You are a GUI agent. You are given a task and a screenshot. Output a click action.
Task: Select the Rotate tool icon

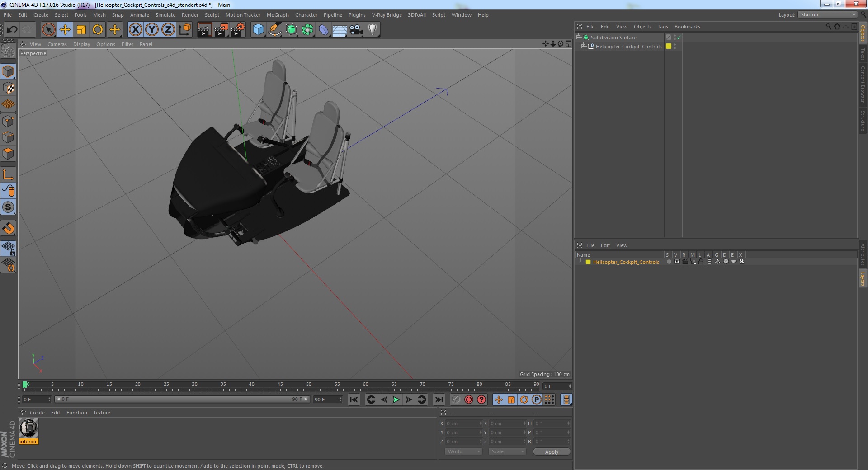point(98,30)
